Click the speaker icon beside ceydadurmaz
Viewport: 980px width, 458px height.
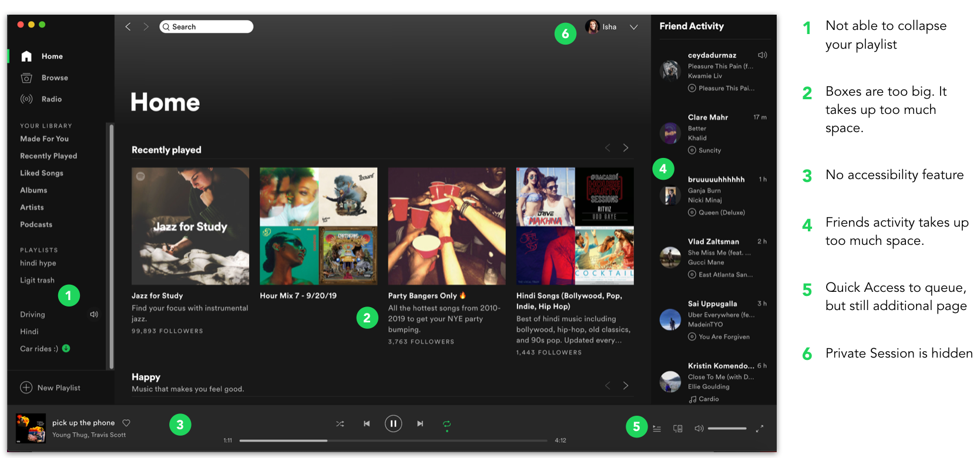pos(763,55)
